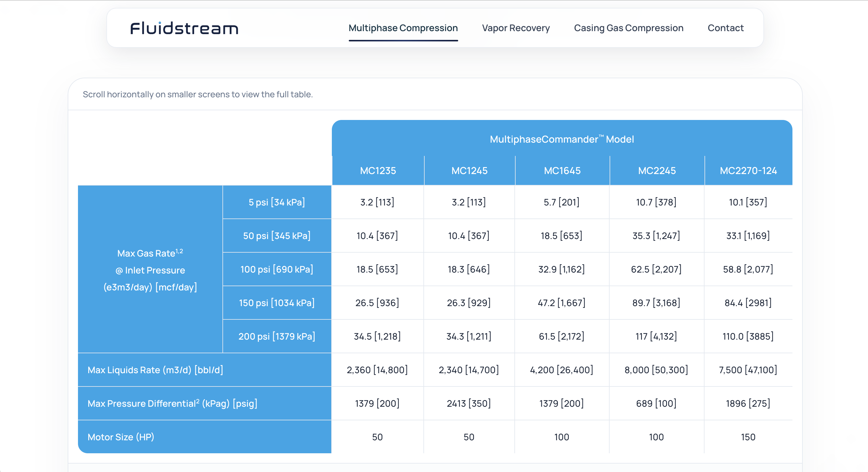Click the 200 psi row label
The image size is (868, 472).
click(277, 336)
